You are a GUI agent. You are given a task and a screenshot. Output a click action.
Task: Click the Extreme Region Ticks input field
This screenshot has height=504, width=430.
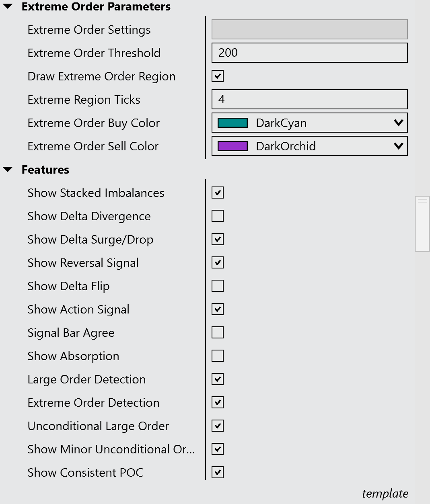point(309,99)
